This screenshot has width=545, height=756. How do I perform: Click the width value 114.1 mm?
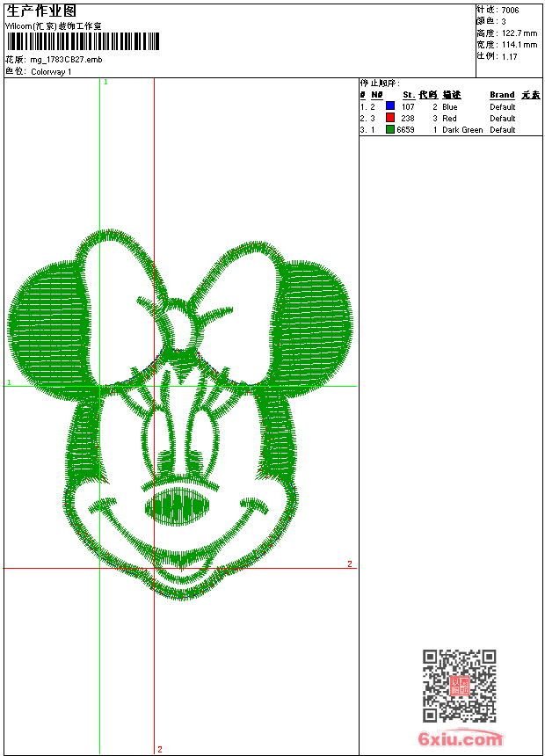[520, 45]
